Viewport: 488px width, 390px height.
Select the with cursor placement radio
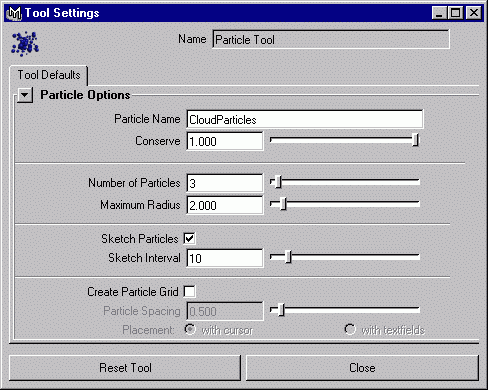click(x=190, y=330)
